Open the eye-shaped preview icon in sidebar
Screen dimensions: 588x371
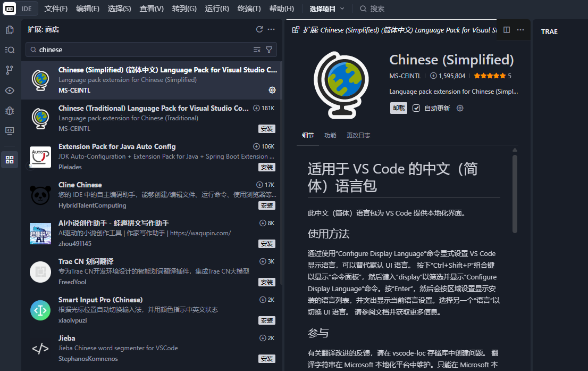coord(10,90)
